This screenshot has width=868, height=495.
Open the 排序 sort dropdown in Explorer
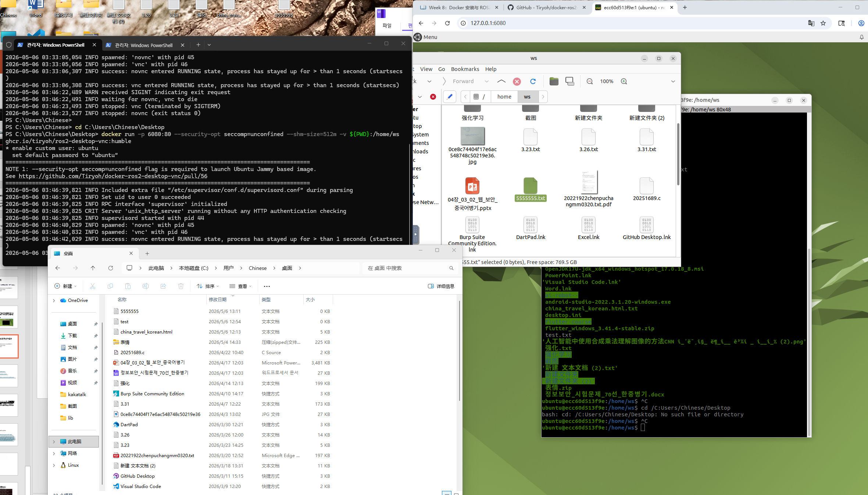(208, 286)
